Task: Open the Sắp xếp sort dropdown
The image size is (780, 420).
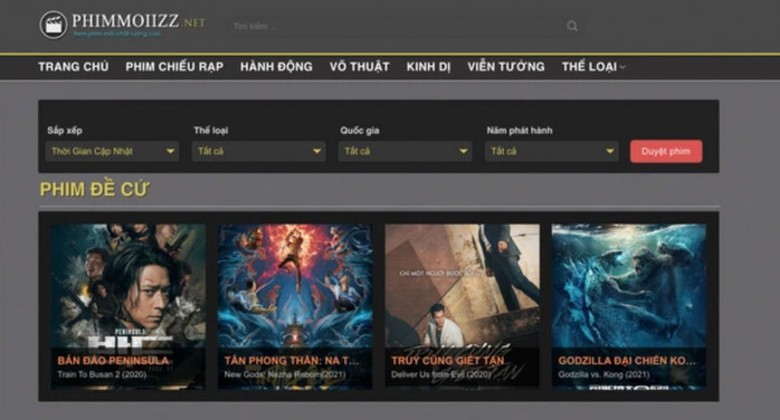Action: [x=113, y=152]
